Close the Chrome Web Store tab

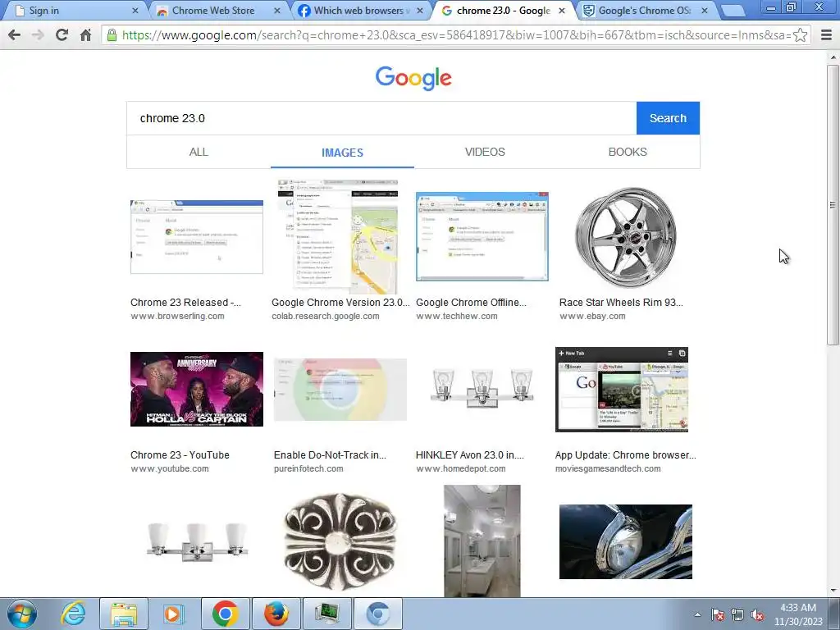277,11
